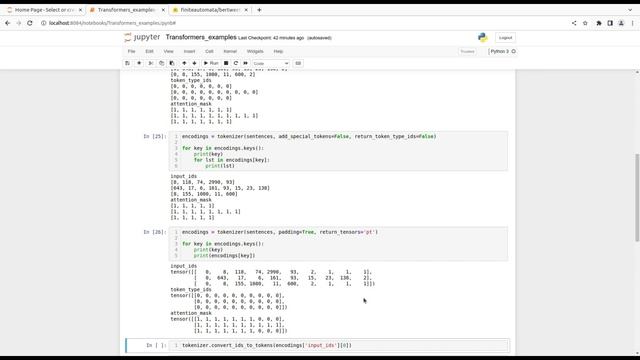Open the Help menu
The image size is (640, 360).
[x=278, y=51]
